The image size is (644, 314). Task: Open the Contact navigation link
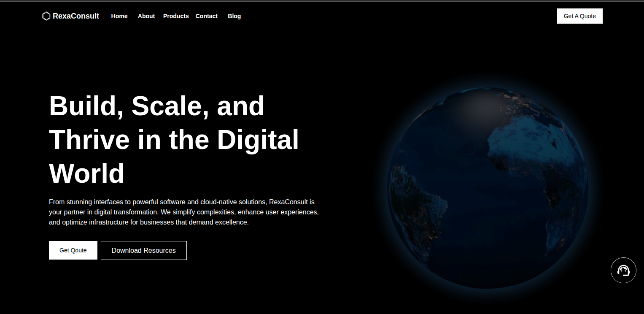[x=207, y=16]
